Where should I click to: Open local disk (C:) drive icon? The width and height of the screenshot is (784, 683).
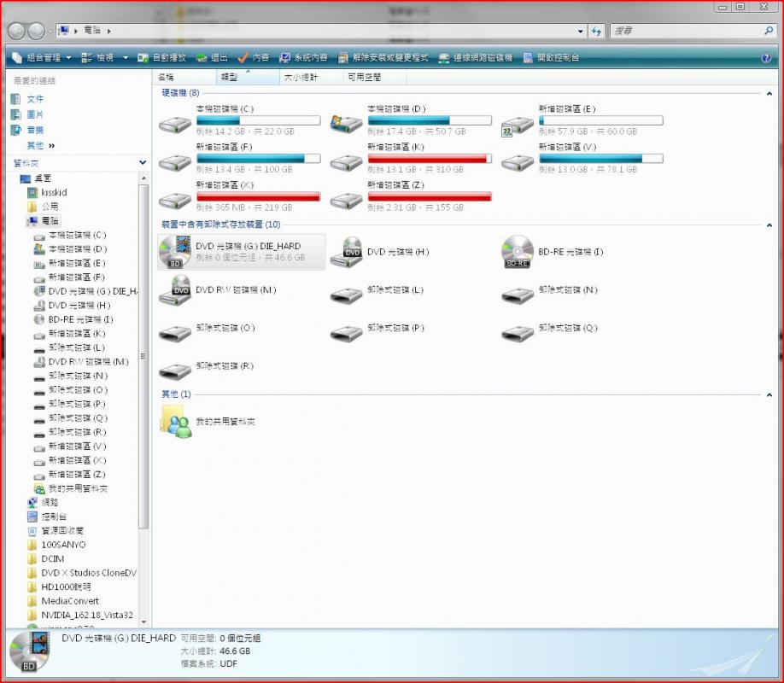click(x=175, y=125)
